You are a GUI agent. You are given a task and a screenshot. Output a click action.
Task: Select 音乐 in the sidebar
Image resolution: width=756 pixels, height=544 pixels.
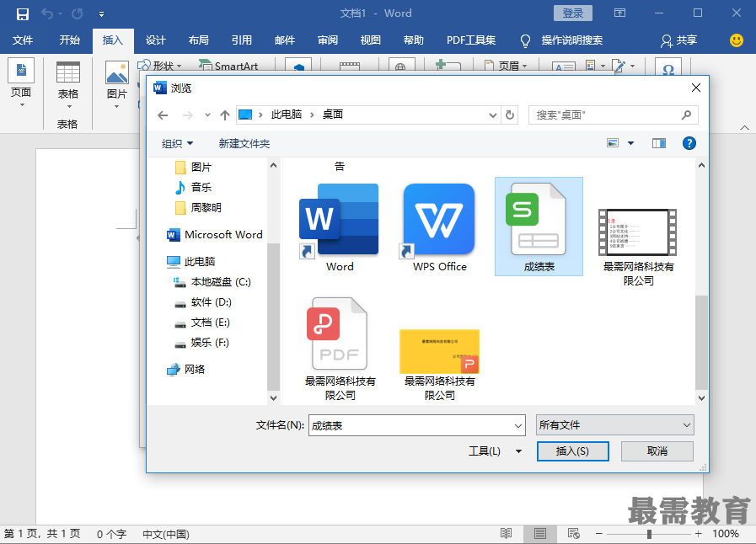[x=193, y=188]
